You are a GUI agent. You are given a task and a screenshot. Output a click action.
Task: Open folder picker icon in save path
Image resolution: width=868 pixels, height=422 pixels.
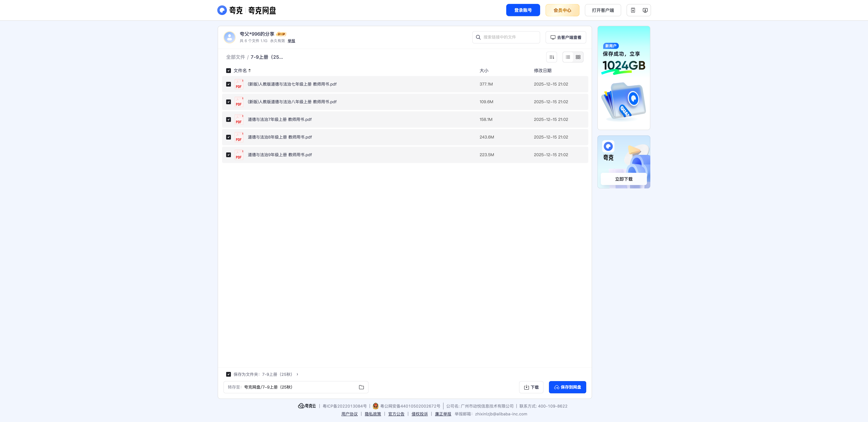click(x=361, y=387)
